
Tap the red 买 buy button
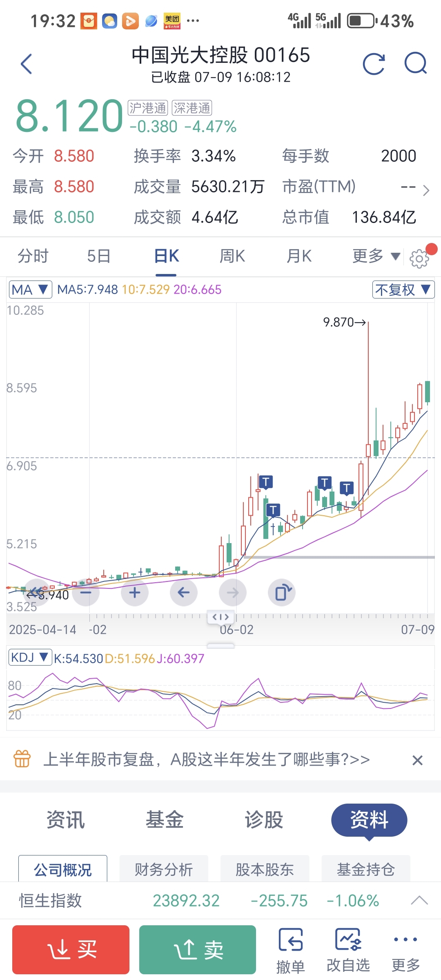pyautogui.click(x=71, y=950)
